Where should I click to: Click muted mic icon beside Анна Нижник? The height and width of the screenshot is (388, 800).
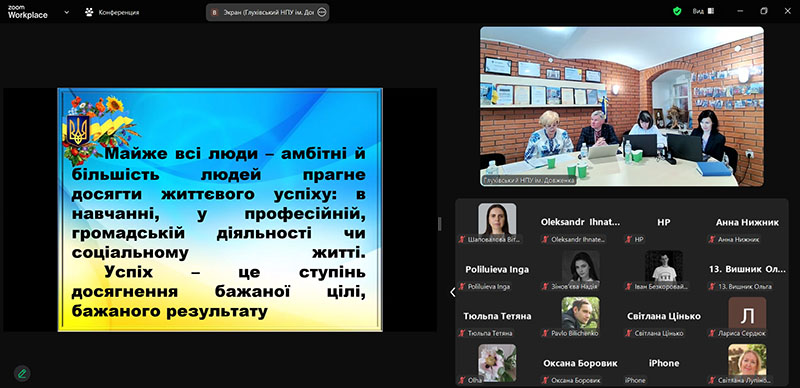click(x=712, y=239)
